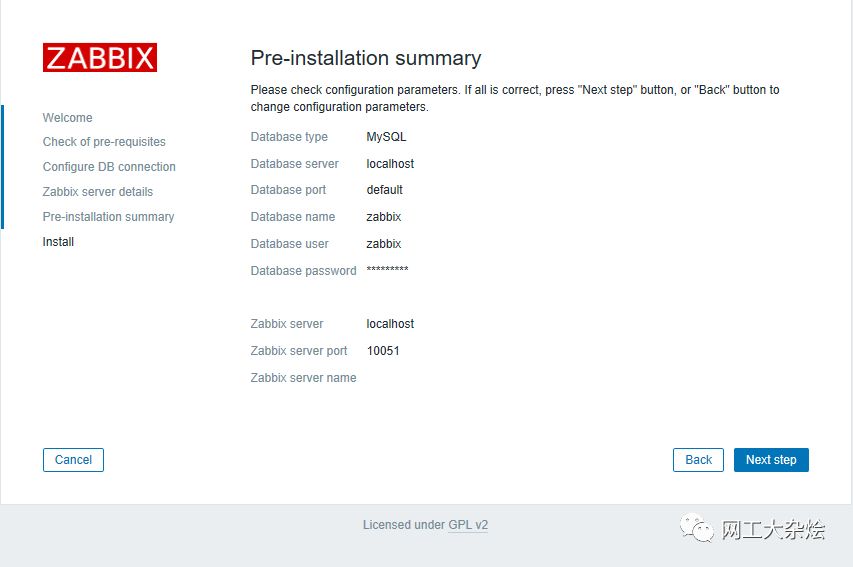Cancel the installation wizard
The height and width of the screenshot is (567, 853).
[73, 460]
